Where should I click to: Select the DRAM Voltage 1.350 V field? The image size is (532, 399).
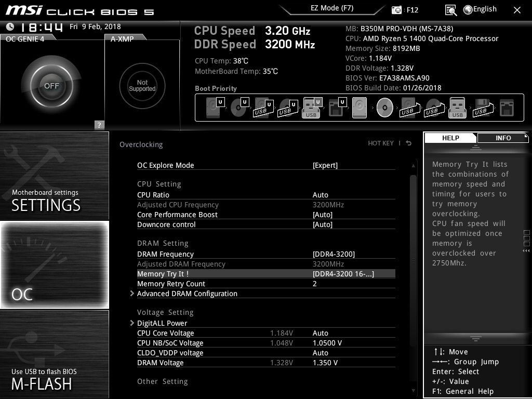(x=325, y=362)
